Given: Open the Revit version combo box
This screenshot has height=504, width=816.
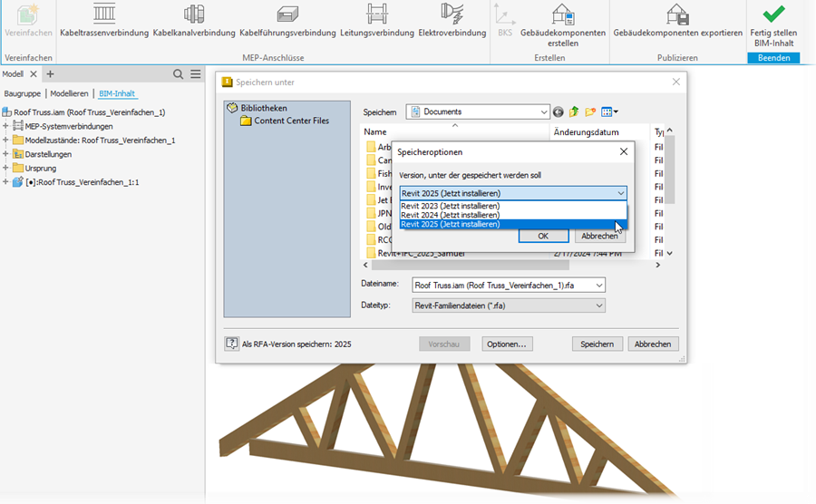Looking at the screenshot, I should tap(513, 193).
